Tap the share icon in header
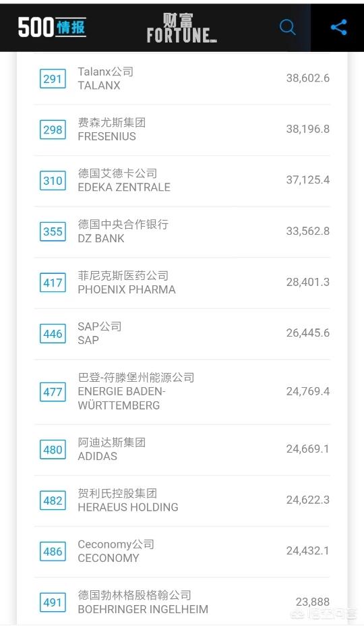Screen dimensions: 364x626 [338, 28]
